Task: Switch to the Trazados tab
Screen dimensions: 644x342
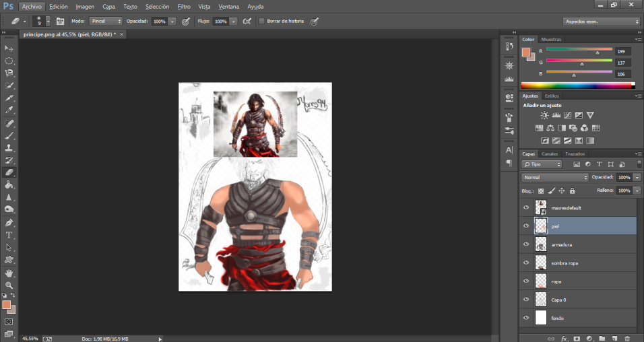Action: click(x=575, y=154)
